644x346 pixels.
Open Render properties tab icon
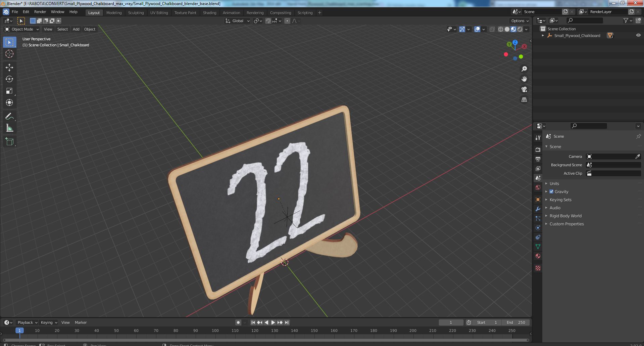click(538, 149)
